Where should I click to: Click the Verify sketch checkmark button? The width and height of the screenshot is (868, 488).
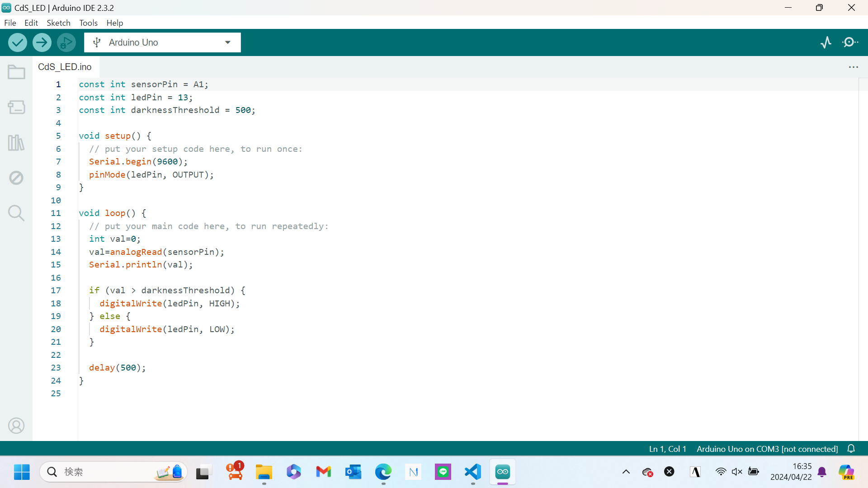click(x=18, y=42)
